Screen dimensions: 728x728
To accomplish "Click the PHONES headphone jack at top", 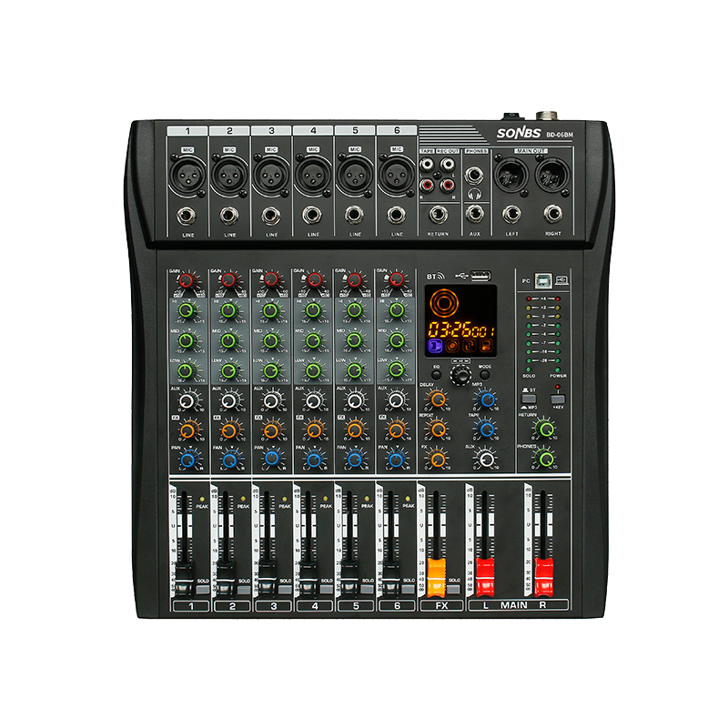I will [x=475, y=173].
